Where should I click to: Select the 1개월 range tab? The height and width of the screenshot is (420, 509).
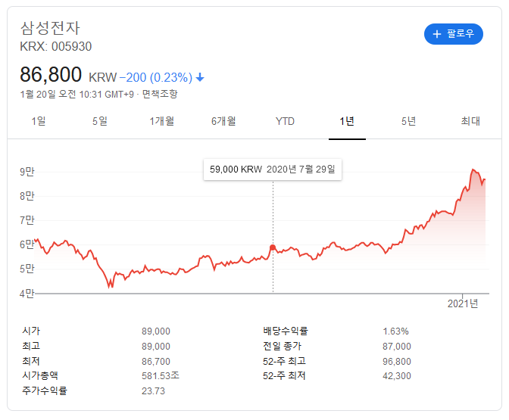162,121
